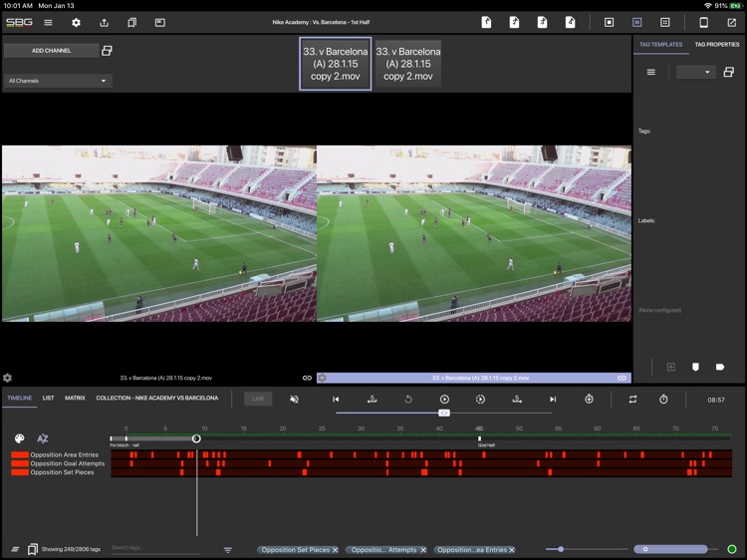The image size is (747, 560).
Task: Open the bookmarks icon in top toolbar
Action: [131, 22]
